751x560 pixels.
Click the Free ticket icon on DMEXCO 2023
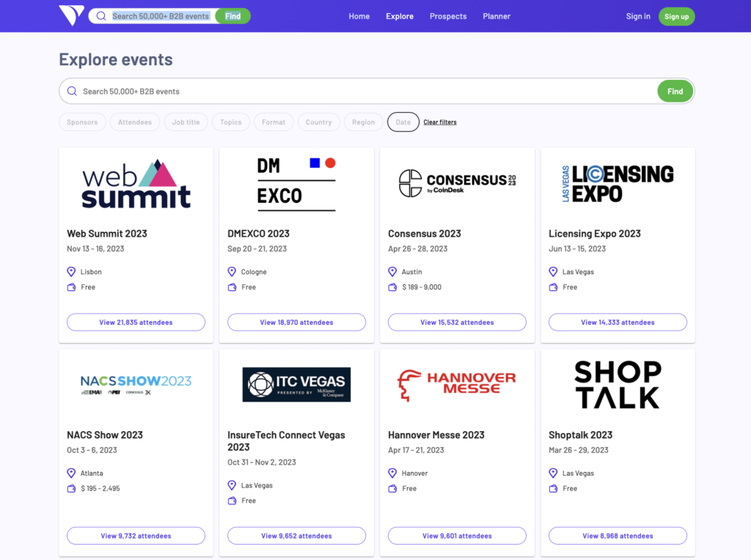pyautogui.click(x=230, y=287)
